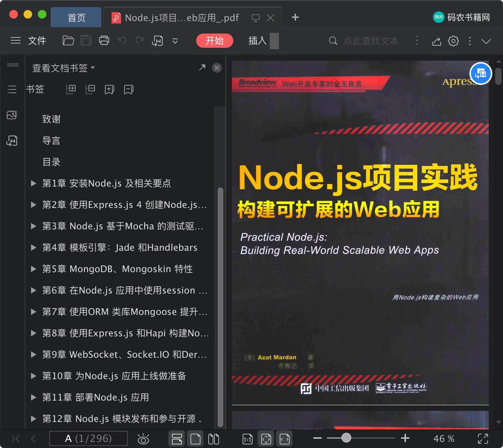Screen dimensions: 503x448
Task: Expand 第2章 使用Express.js 4 bookmark
Action: click(x=34, y=205)
